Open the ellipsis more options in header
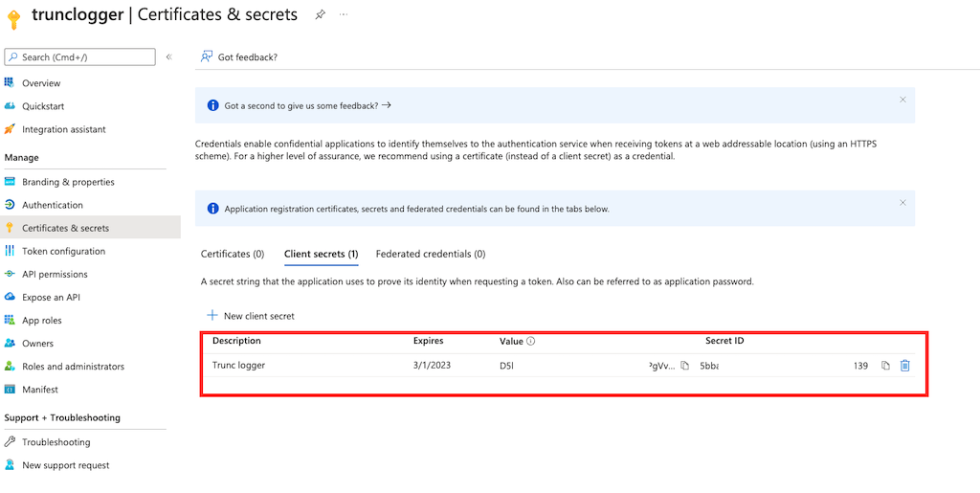 coord(344,14)
